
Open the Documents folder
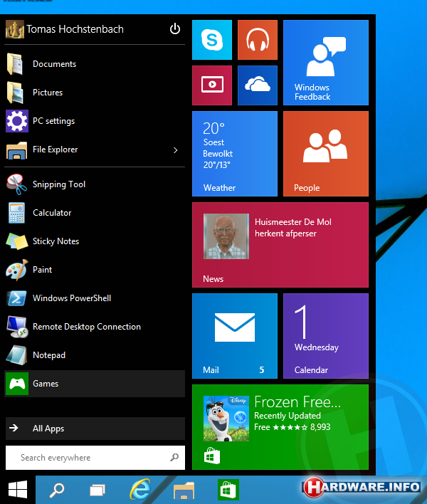tap(95, 64)
